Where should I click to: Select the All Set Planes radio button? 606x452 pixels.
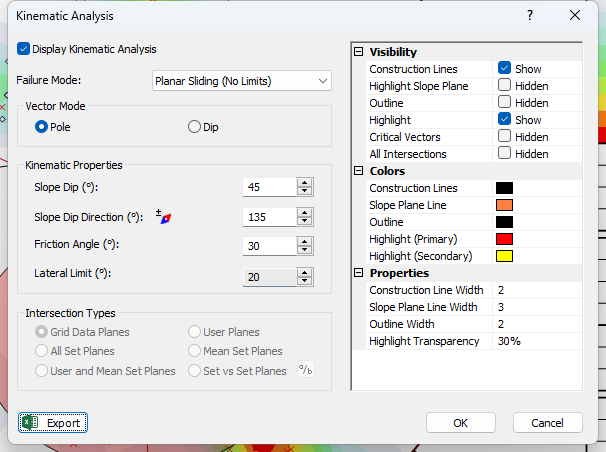tap(41, 351)
